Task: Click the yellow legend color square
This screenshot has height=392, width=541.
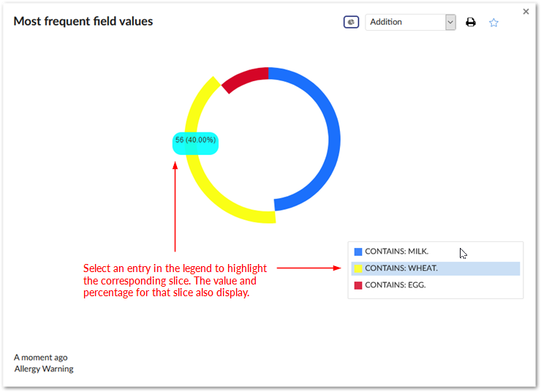Action: coord(358,268)
